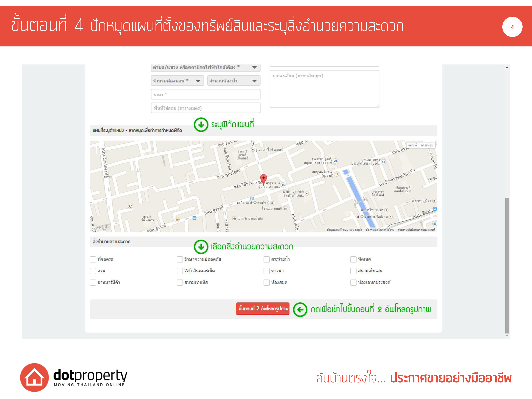Switch map to ดาวเทียม satellite view
532x399 pixels.
coord(427,145)
